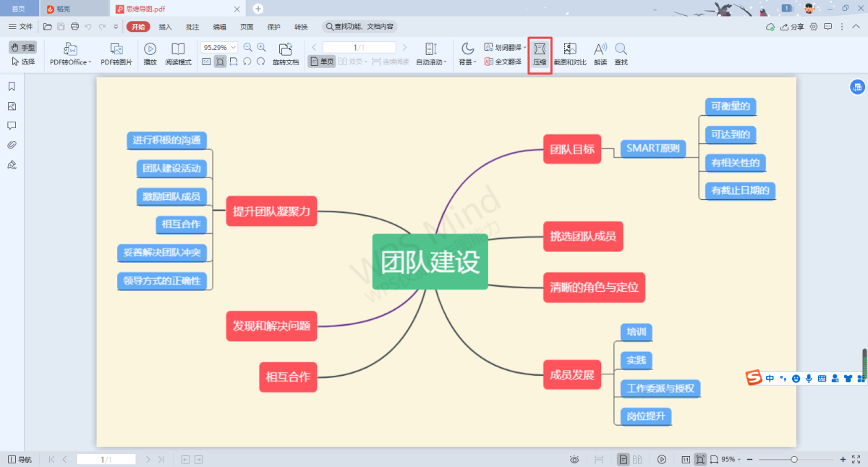Click the 分享 share button

coord(792,27)
